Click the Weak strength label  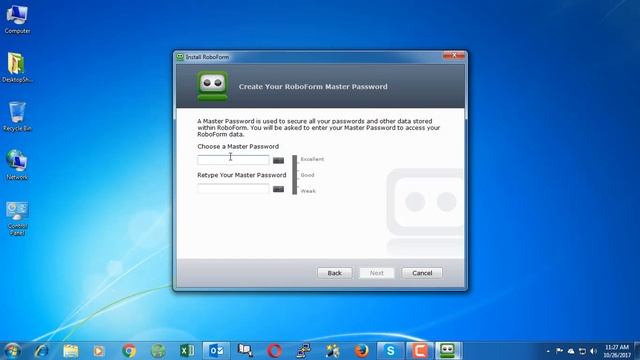tap(308, 191)
